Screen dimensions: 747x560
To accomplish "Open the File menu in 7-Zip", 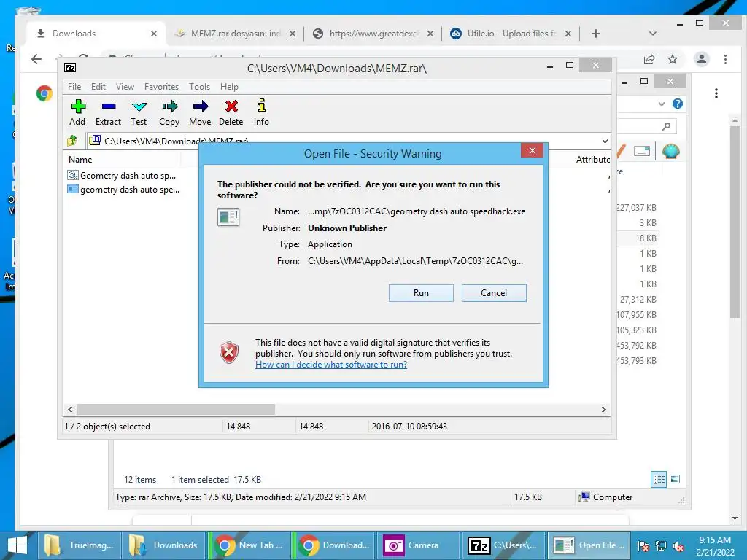I will coord(74,87).
